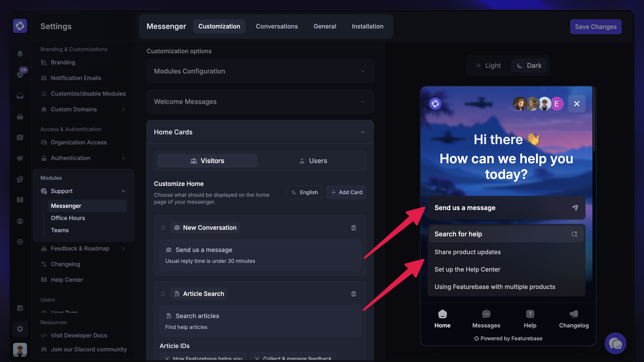Click the Save Changes button
This screenshot has height=362, width=644.
(x=595, y=27)
